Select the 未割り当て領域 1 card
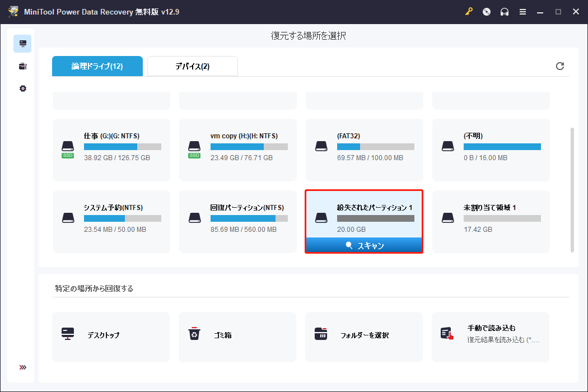 click(491, 222)
